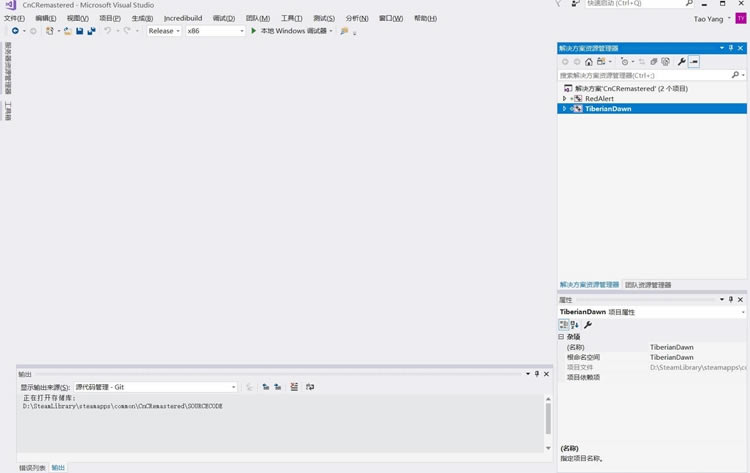Click the feedback icon in title bar
750x473 pixels.
(x=575, y=3)
